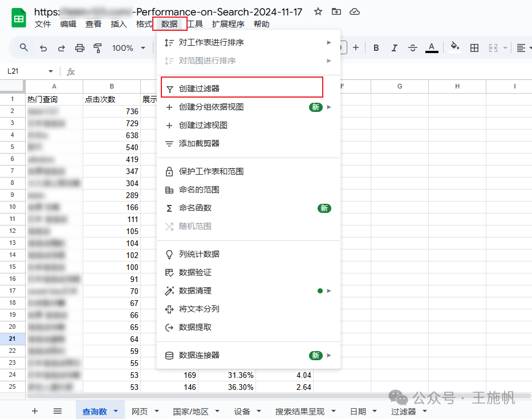Switch to the 日期 sheet tab
The width and height of the screenshot is (532, 419).
(x=358, y=412)
